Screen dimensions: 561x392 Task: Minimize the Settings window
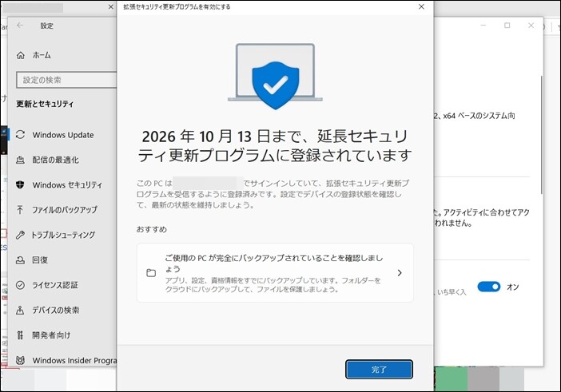[x=483, y=26]
